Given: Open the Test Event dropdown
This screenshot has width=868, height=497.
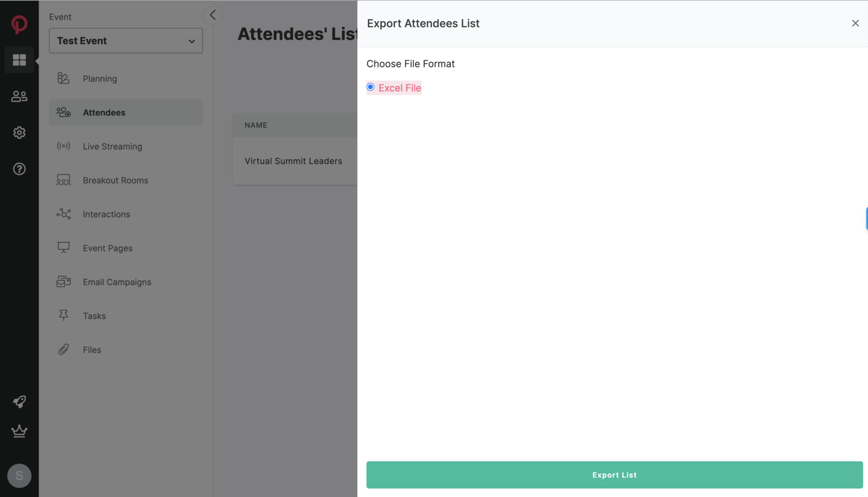Looking at the screenshot, I should click(x=125, y=41).
